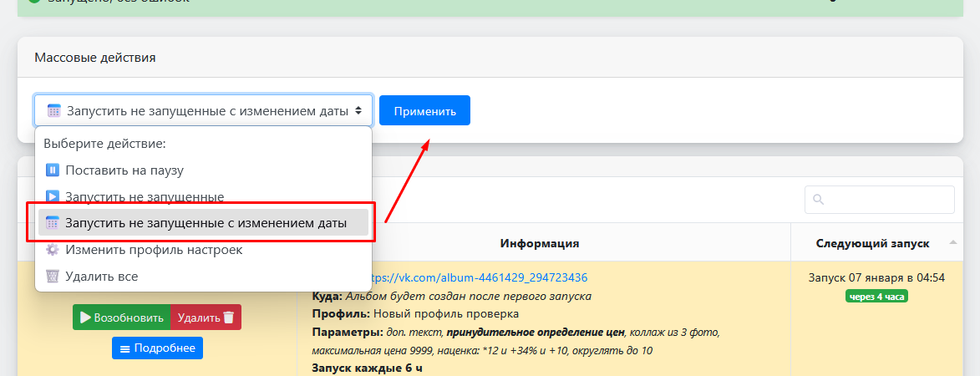This screenshot has height=376, width=980.
Task: Click the "Информация" column header
Action: [540, 243]
